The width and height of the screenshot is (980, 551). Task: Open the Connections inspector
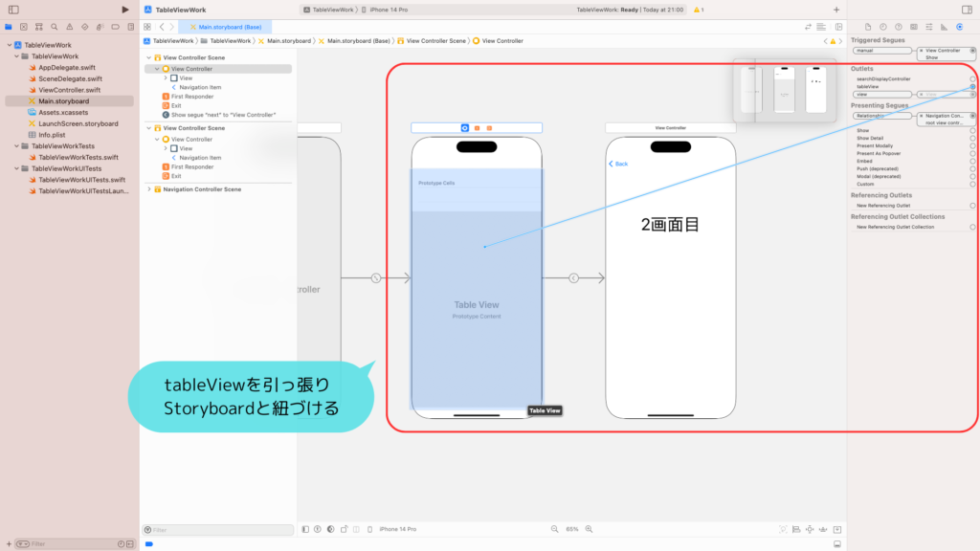959,27
